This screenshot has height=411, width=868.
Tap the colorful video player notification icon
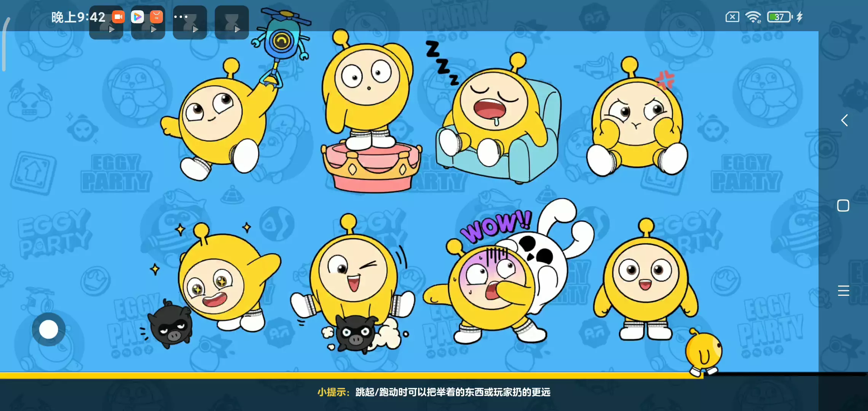coord(137,17)
